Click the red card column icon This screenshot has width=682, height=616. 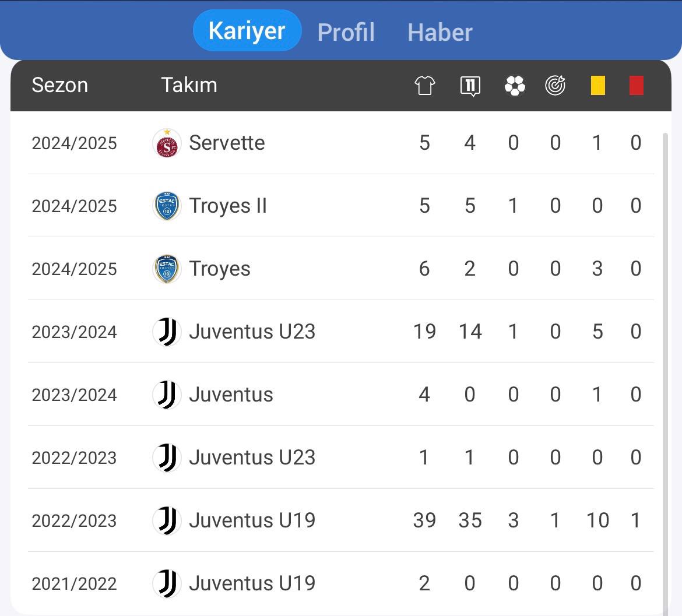tap(637, 85)
